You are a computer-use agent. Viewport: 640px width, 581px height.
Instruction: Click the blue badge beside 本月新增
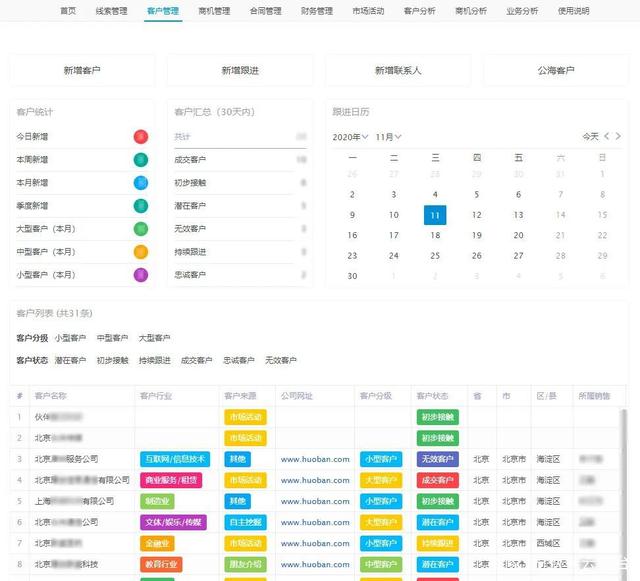coord(141,182)
